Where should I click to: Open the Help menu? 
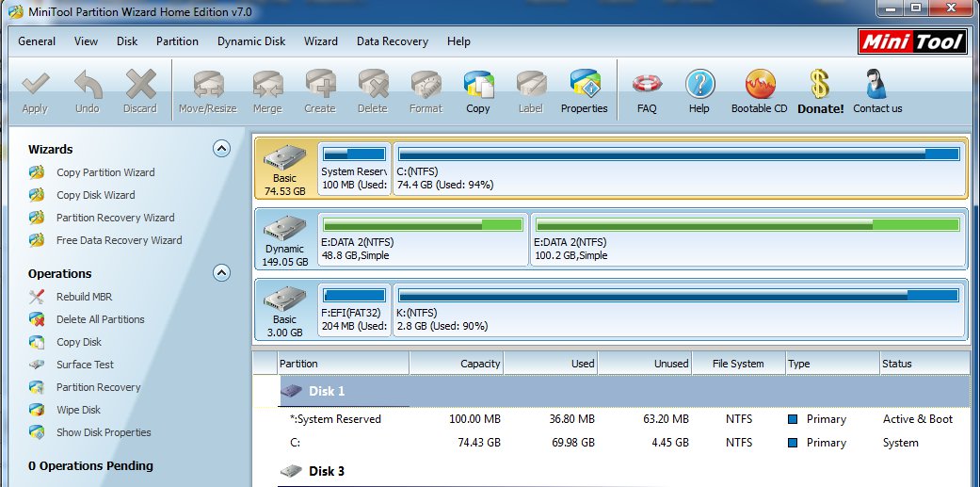click(x=458, y=41)
